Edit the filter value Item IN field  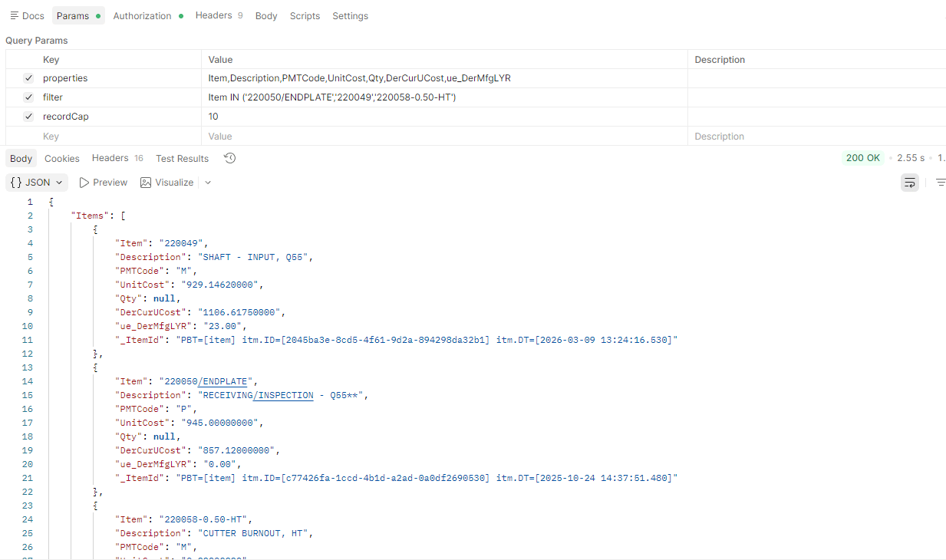click(445, 97)
